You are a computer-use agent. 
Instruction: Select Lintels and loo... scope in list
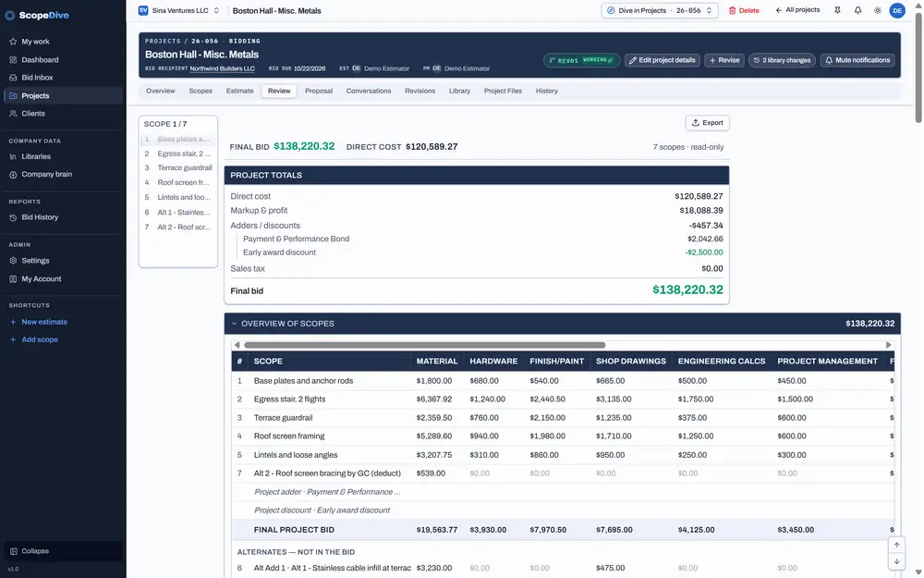point(178,197)
